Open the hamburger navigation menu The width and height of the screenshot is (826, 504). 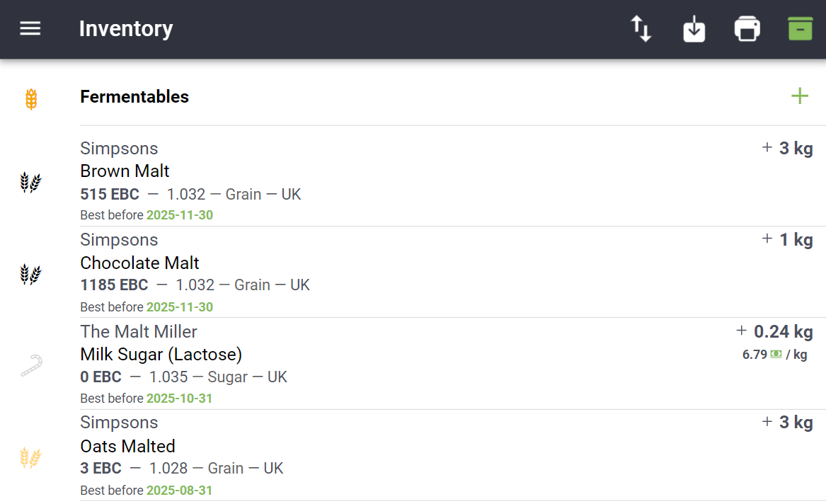tap(30, 29)
